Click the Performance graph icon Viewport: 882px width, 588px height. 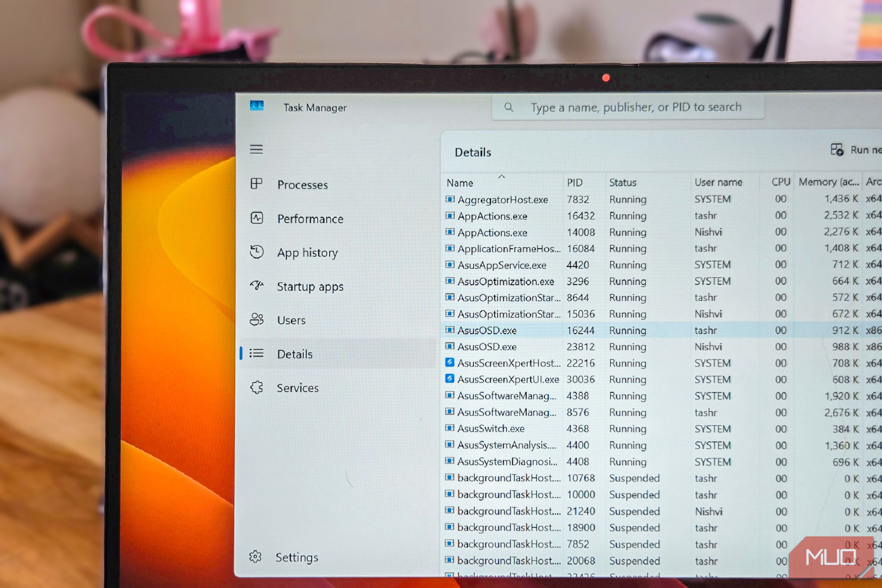coord(257,218)
